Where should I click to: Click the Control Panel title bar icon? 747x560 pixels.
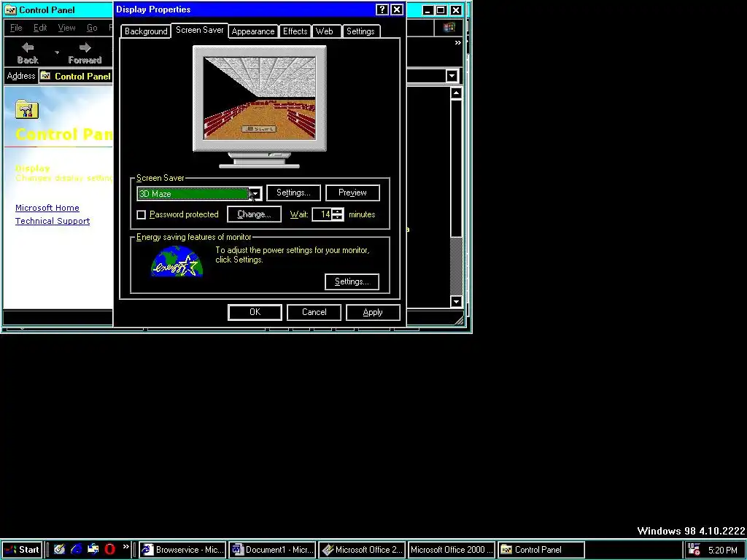click(10, 10)
